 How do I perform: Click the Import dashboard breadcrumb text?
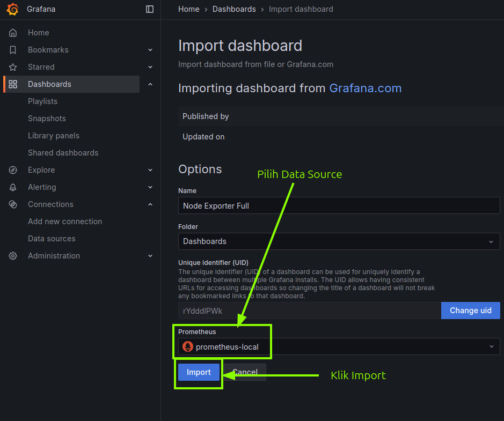pyautogui.click(x=301, y=9)
